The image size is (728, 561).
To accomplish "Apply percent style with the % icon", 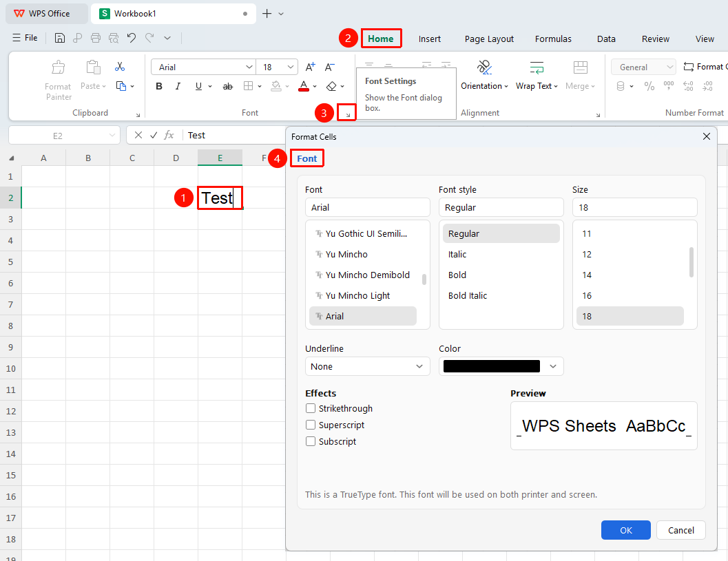I will (649, 86).
